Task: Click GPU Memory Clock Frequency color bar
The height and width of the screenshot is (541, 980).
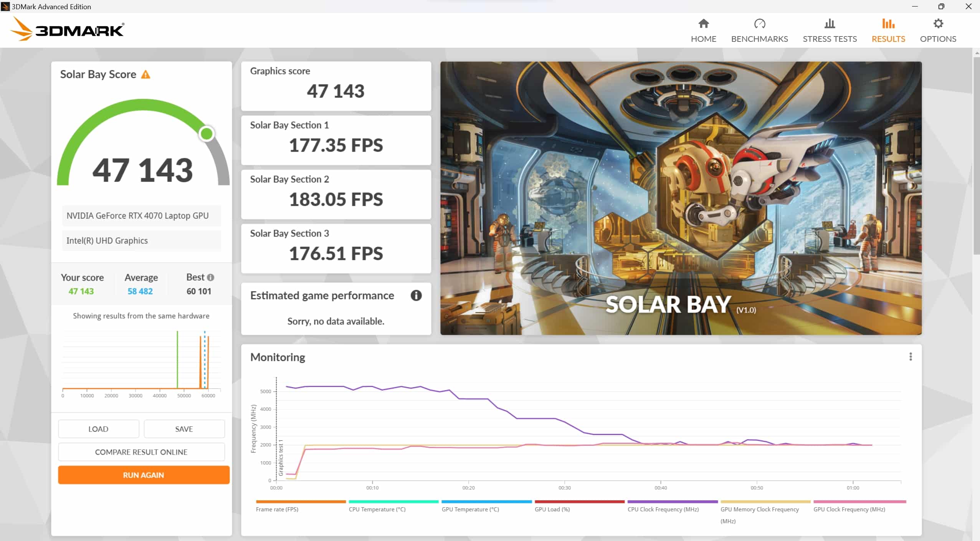Action: [765, 501]
